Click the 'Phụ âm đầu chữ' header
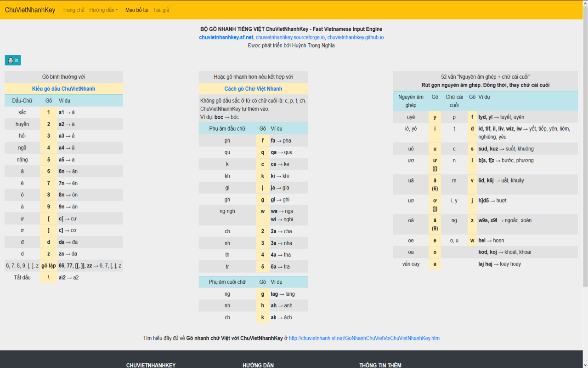The height and width of the screenshot is (368, 588). point(227,129)
